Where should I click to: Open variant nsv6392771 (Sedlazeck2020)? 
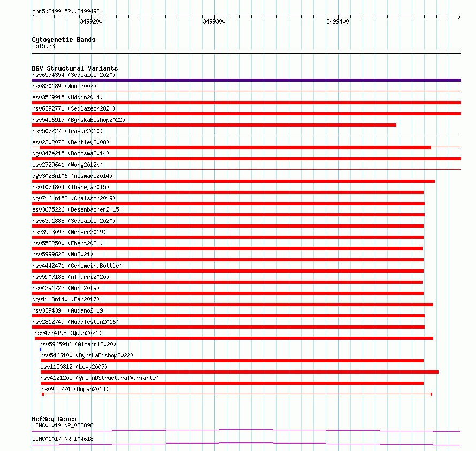[x=74, y=108]
